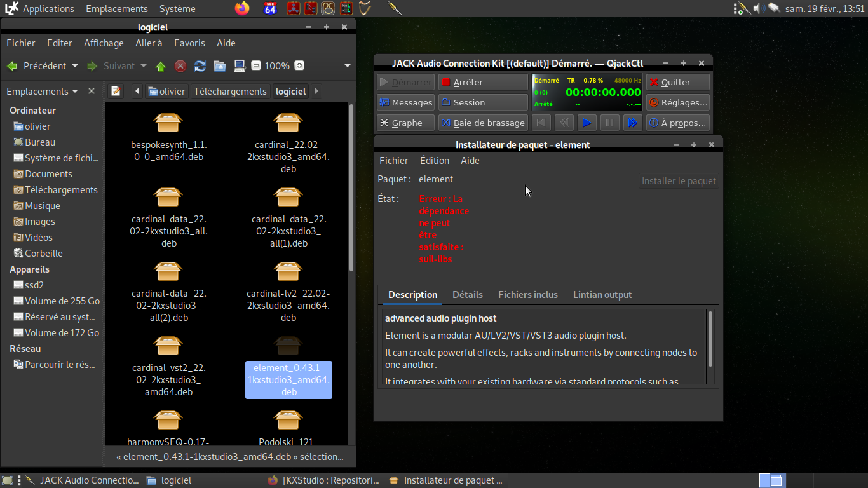Viewport: 868px width, 488px height.
Task: Open the SEQ64 sequencer launcher icon
Action: 270,8
